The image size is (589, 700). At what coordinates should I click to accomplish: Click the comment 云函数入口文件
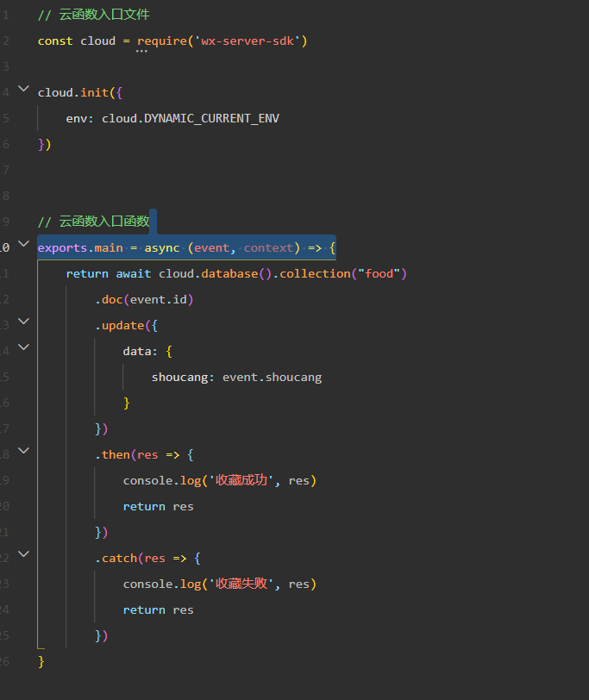[x=104, y=15]
